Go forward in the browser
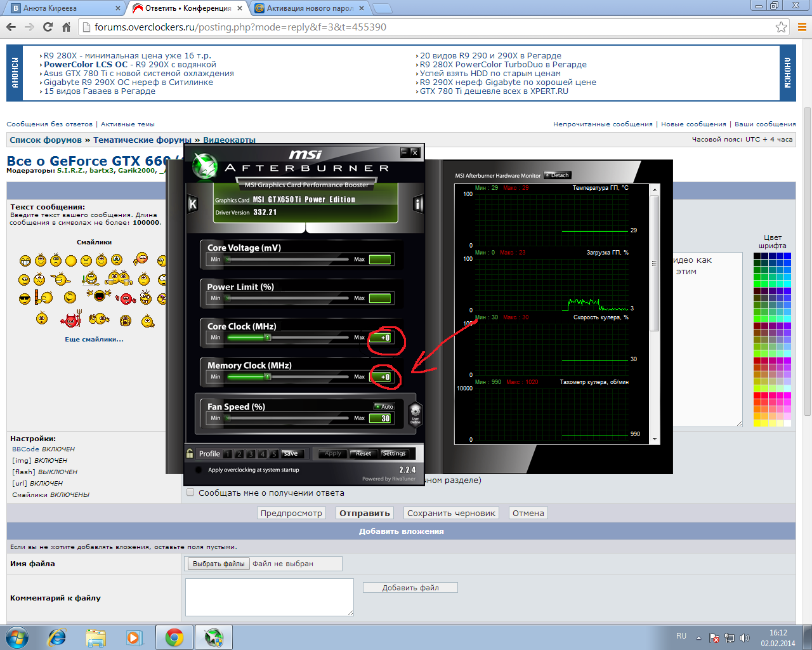This screenshot has width=812, height=650. click(x=29, y=27)
